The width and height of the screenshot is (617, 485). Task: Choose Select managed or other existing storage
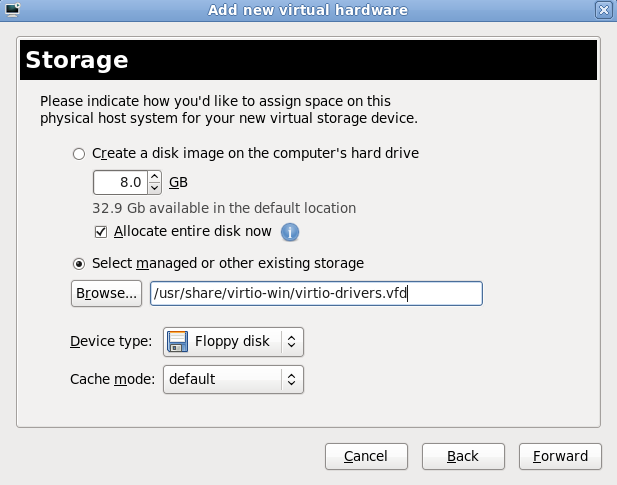point(79,264)
